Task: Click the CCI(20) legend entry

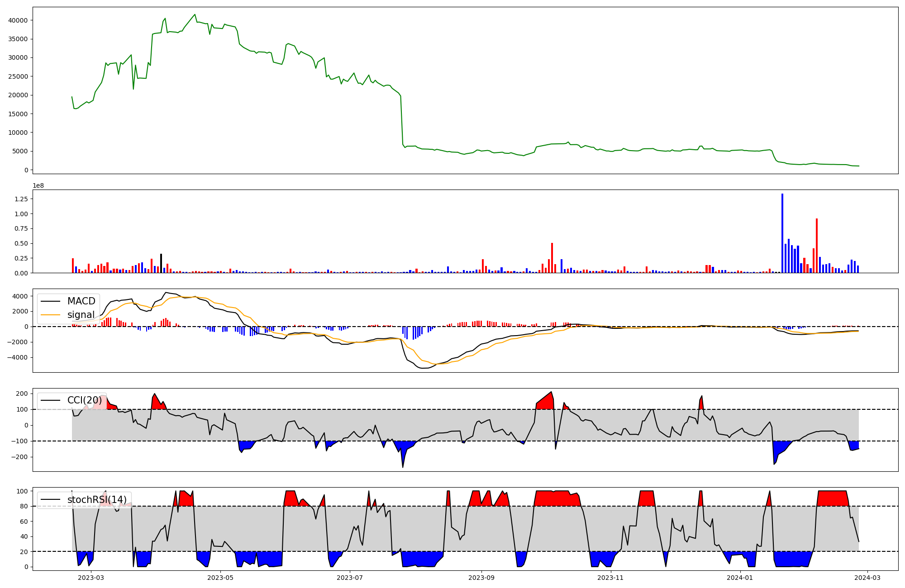Action: 84,400
